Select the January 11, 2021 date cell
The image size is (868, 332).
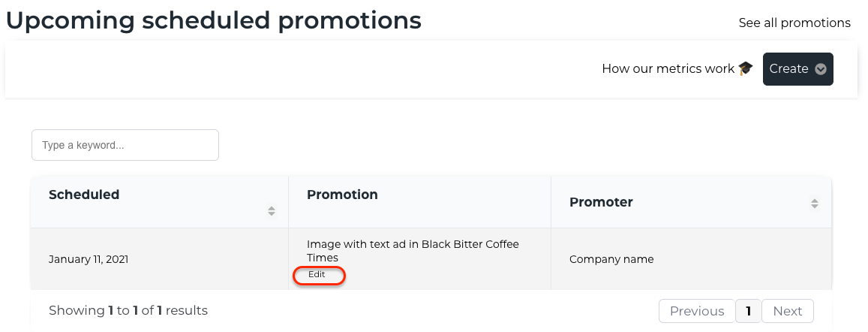(89, 259)
